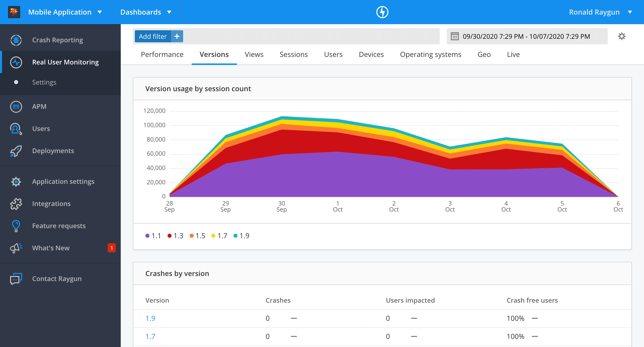Click the plus icon beside Add filter
The image size is (644, 347).
177,37
